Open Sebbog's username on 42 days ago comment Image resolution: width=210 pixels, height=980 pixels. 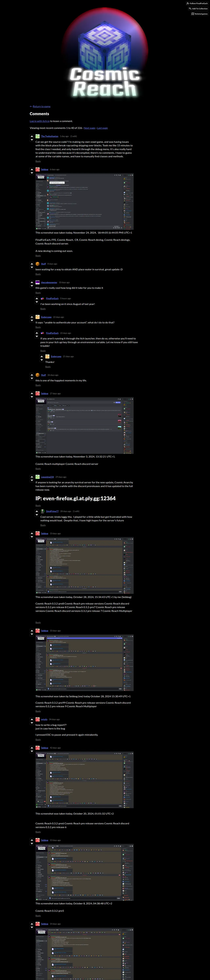tap(45, 748)
